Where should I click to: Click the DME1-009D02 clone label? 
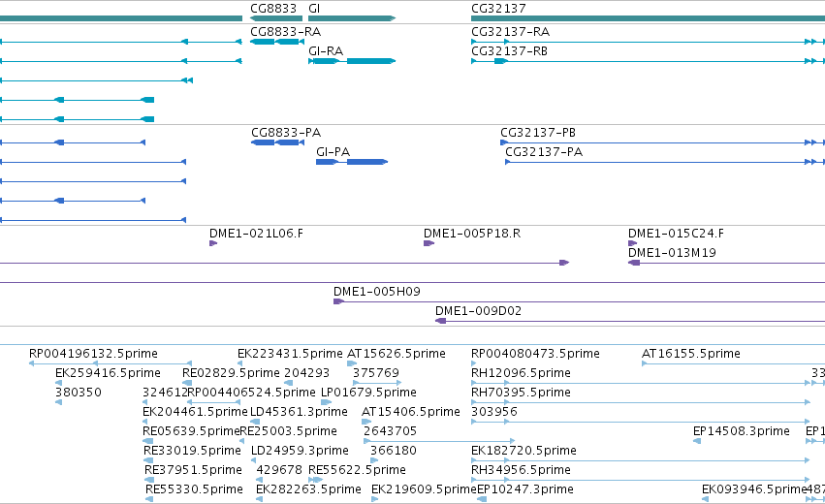(478, 311)
